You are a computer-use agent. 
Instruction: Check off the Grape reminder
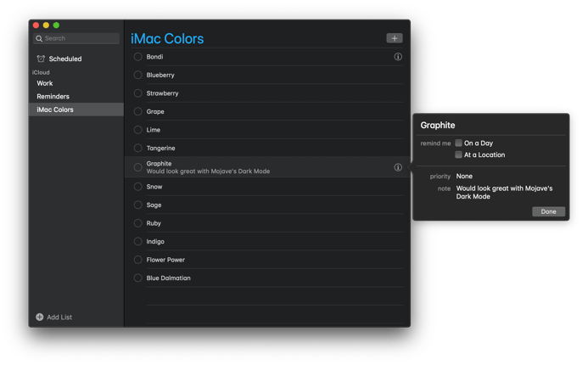pyautogui.click(x=138, y=111)
